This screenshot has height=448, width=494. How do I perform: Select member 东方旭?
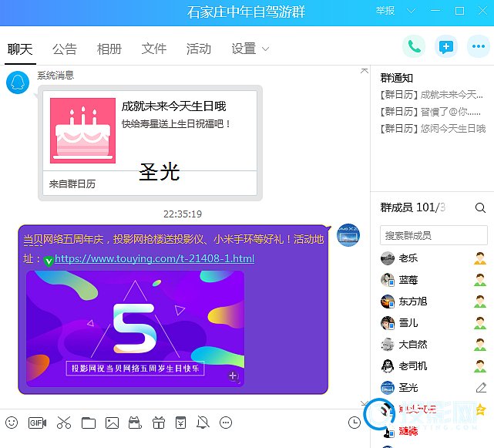point(413,301)
